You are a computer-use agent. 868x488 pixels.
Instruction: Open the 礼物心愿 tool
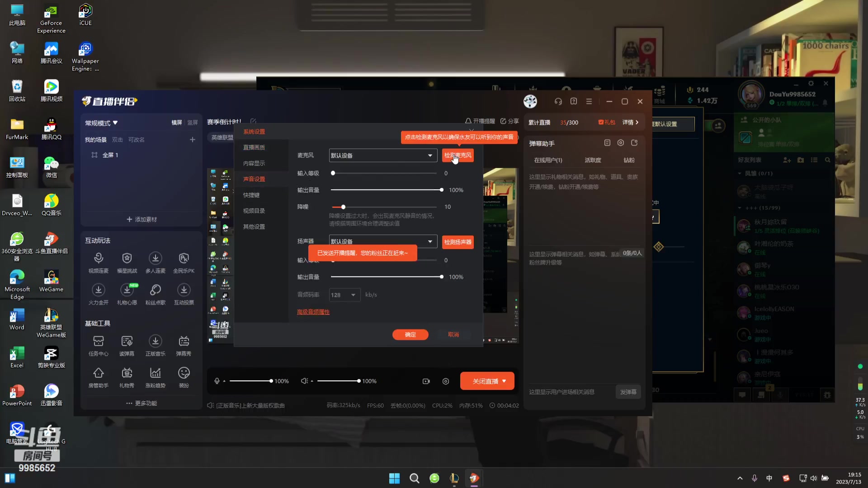(x=127, y=294)
